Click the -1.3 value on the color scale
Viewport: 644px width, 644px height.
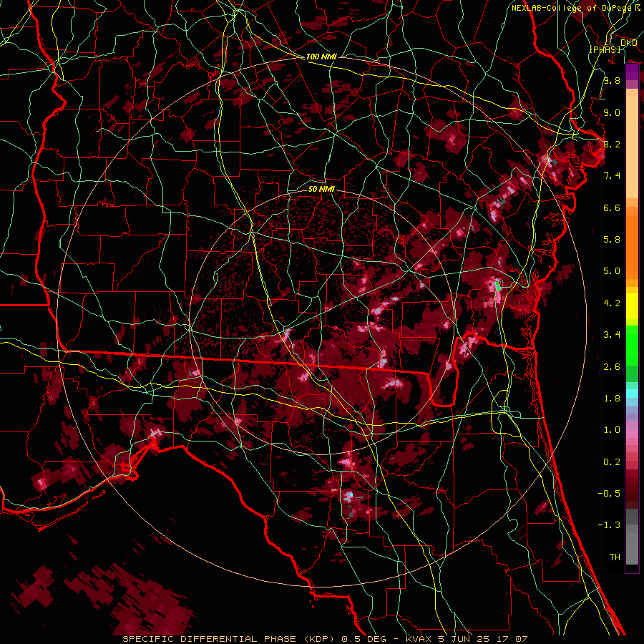[609, 525]
